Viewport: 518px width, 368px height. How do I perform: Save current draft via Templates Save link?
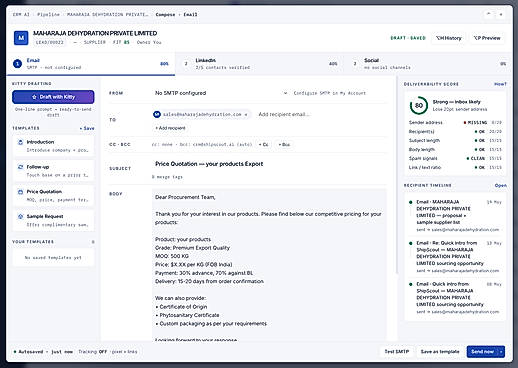coord(87,128)
